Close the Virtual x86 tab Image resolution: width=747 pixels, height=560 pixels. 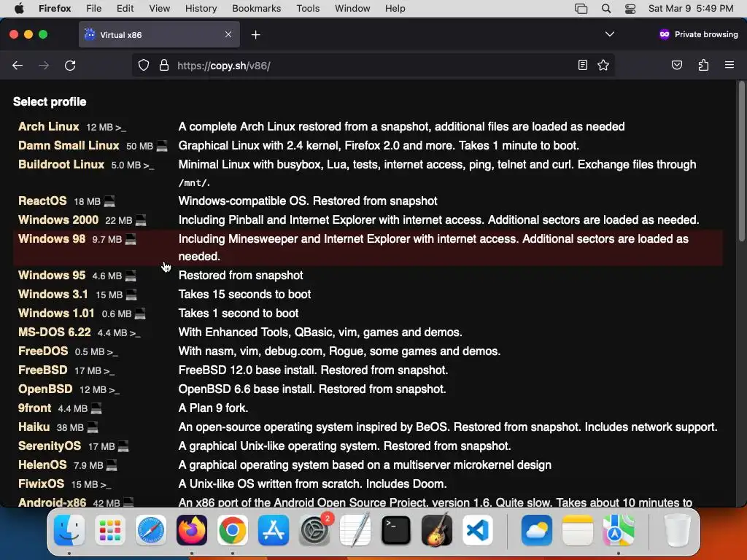[x=228, y=34]
